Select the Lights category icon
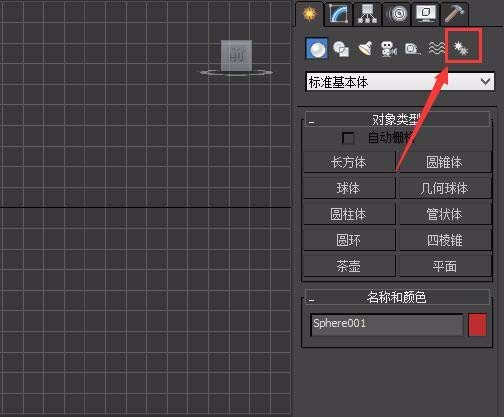Image resolution: width=504 pixels, height=417 pixels. pyautogui.click(x=365, y=49)
